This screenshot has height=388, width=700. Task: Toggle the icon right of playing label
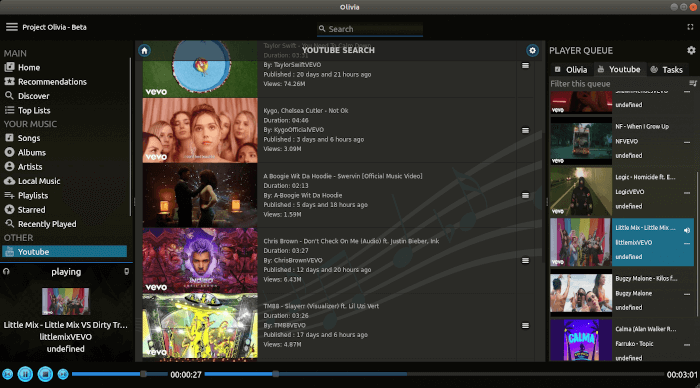(126, 271)
